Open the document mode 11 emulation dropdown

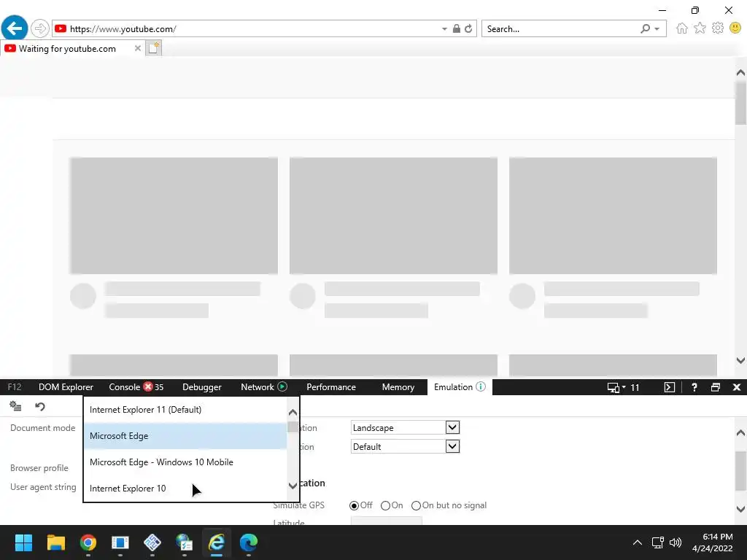[623, 387]
